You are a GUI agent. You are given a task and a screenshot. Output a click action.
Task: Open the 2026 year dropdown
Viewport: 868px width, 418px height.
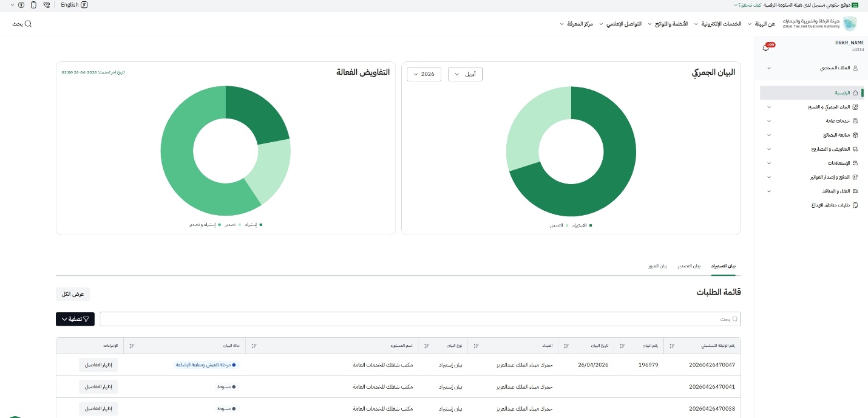pyautogui.click(x=424, y=74)
